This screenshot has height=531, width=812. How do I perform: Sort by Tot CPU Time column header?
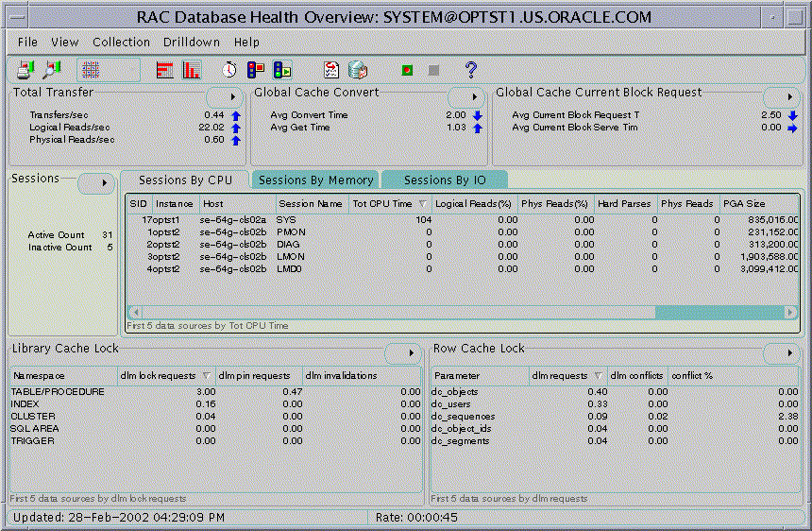coord(390,204)
